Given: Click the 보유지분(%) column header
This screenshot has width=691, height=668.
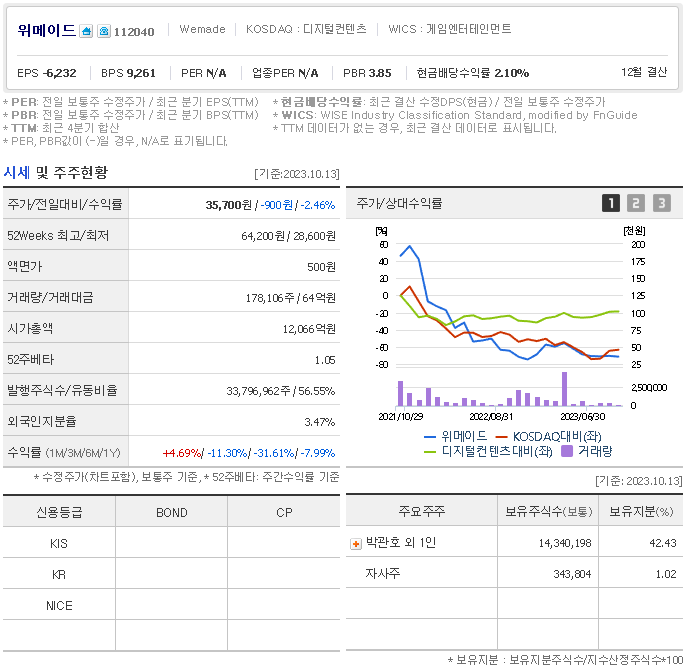Looking at the screenshot, I should (641, 512).
